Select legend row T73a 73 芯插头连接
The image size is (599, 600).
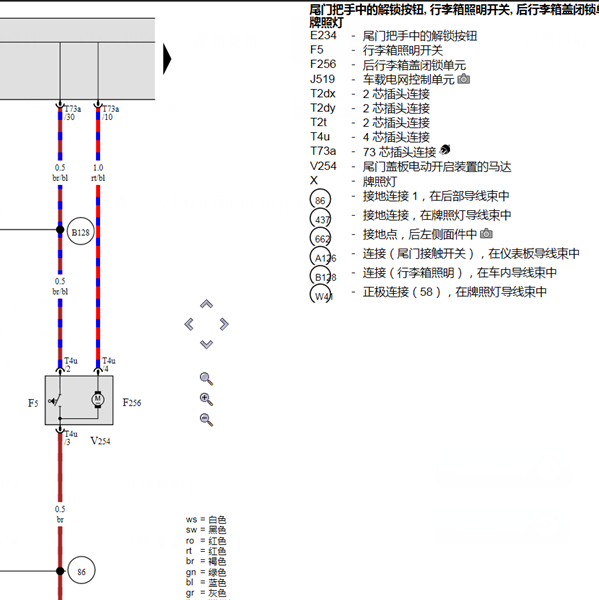373,152
